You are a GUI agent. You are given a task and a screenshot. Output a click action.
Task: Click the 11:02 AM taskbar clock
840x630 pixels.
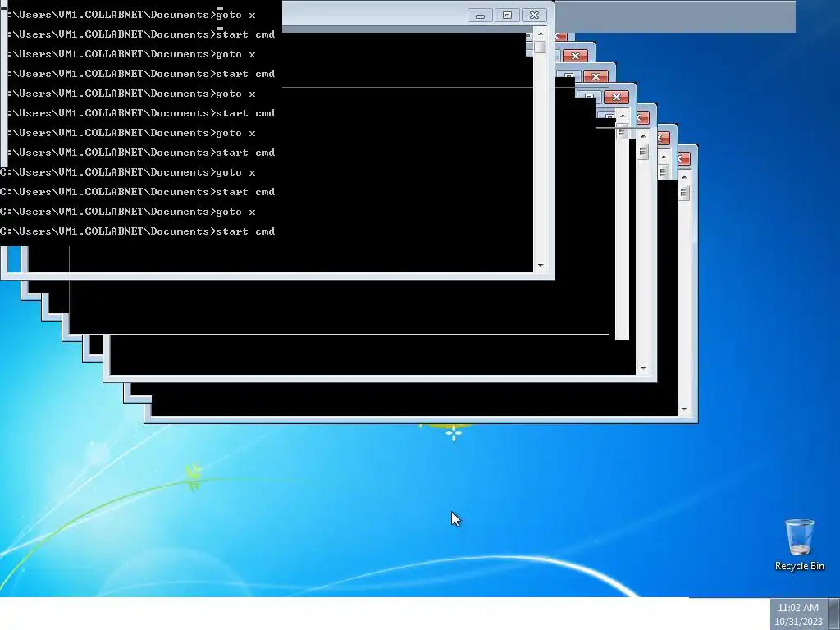[x=798, y=608]
